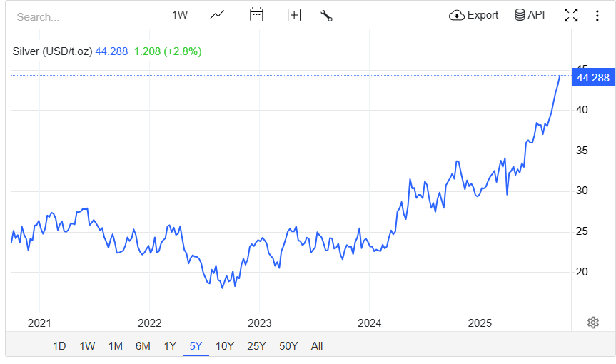The width and height of the screenshot is (616, 364).
Task: Click the blue 44.288 price axis tag
Action: [x=593, y=77]
